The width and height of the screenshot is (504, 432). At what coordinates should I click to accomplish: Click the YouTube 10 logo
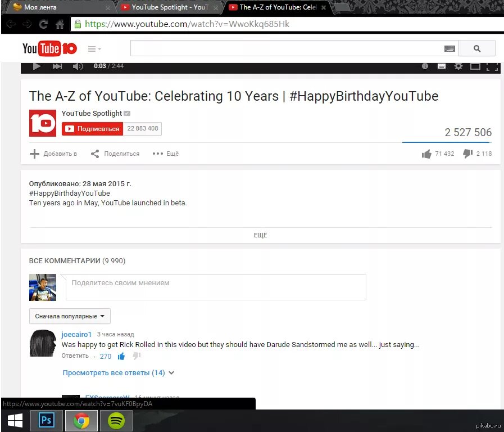coord(49,48)
